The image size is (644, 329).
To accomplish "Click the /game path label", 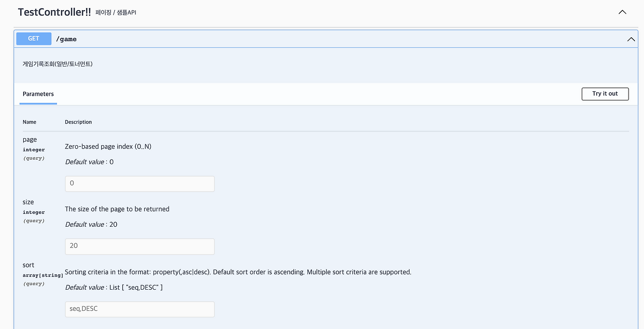I will (x=66, y=39).
